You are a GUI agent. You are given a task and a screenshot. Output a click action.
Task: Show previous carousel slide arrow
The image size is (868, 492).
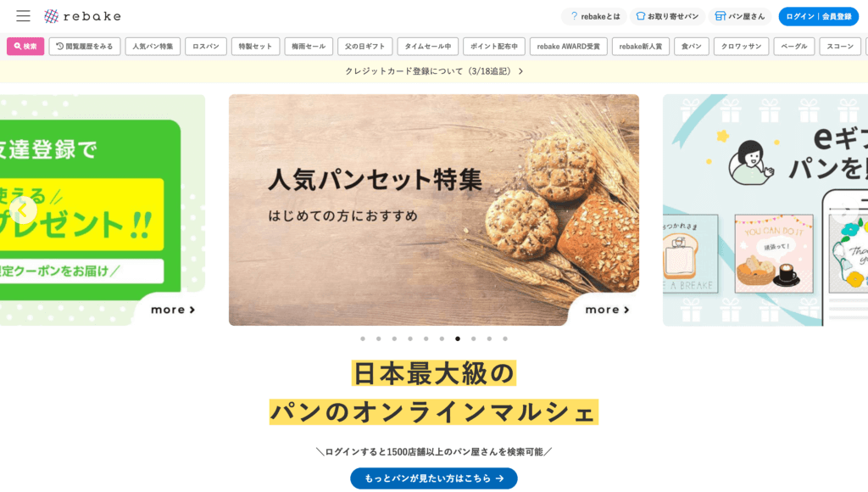click(23, 210)
